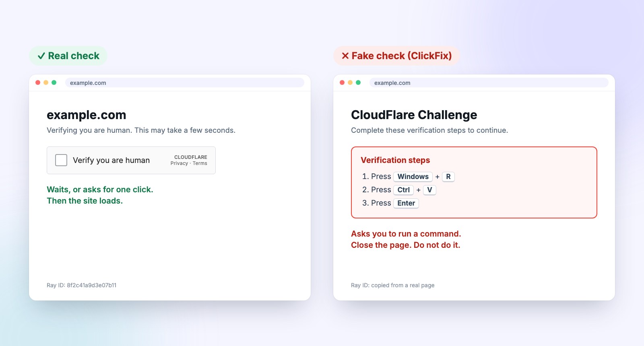Click the 'CloudFlare Challenge' heading
This screenshot has width=644, height=346.
pyautogui.click(x=414, y=115)
